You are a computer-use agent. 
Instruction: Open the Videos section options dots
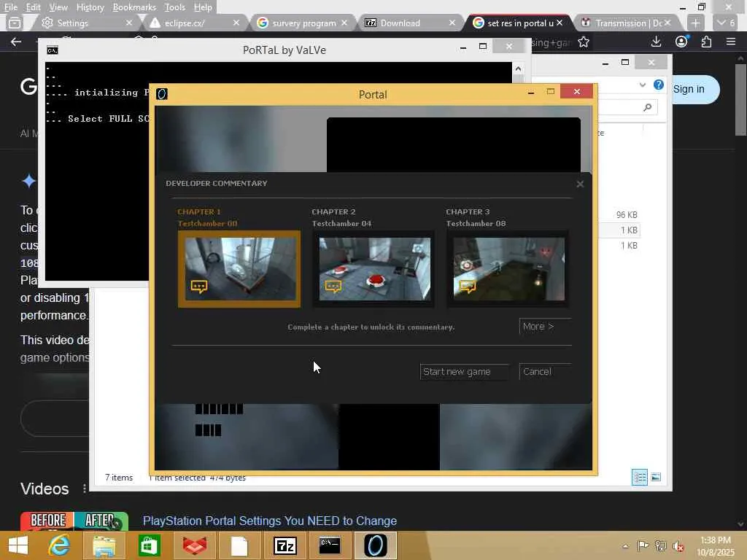[x=85, y=489]
